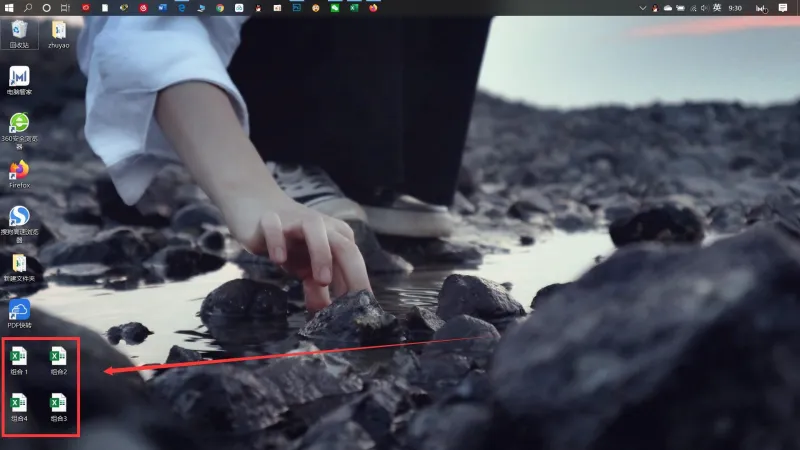Select the Excel file 组合2
Image resolution: width=800 pixels, height=450 pixels.
pyautogui.click(x=59, y=361)
